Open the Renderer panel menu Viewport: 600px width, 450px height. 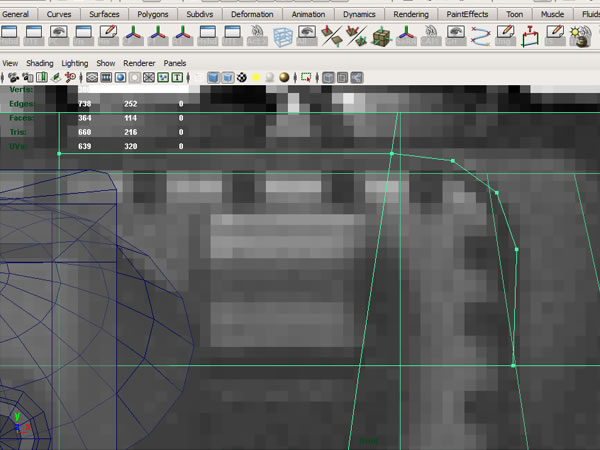139,62
